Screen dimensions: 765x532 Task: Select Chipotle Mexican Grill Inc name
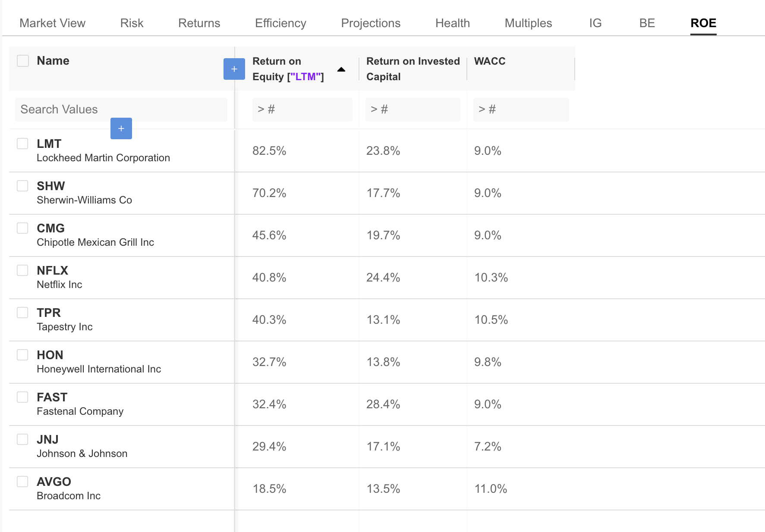point(95,242)
